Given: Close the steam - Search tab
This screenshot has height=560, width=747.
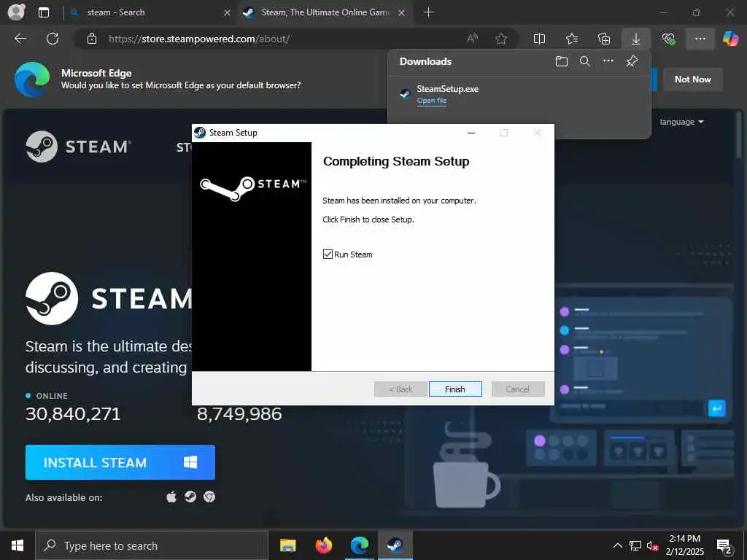Looking at the screenshot, I should pos(228,12).
